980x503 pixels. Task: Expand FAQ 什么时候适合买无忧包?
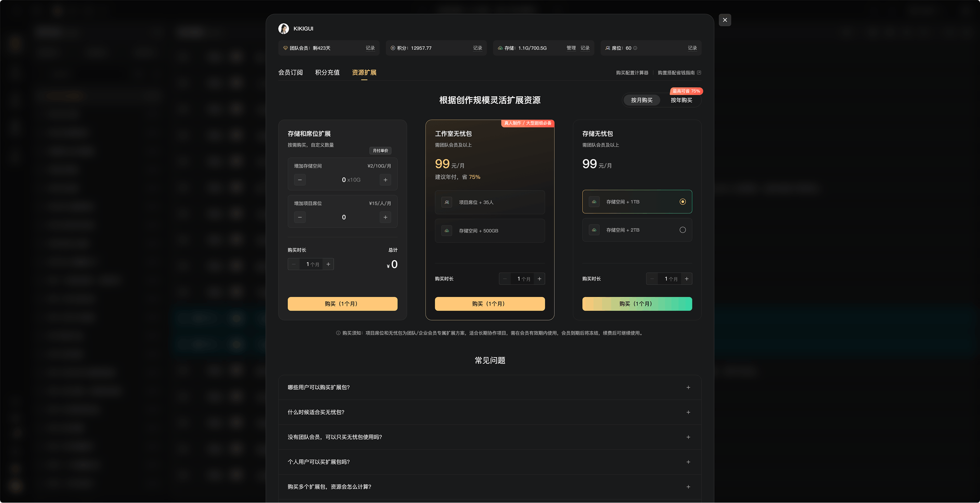pos(490,412)
